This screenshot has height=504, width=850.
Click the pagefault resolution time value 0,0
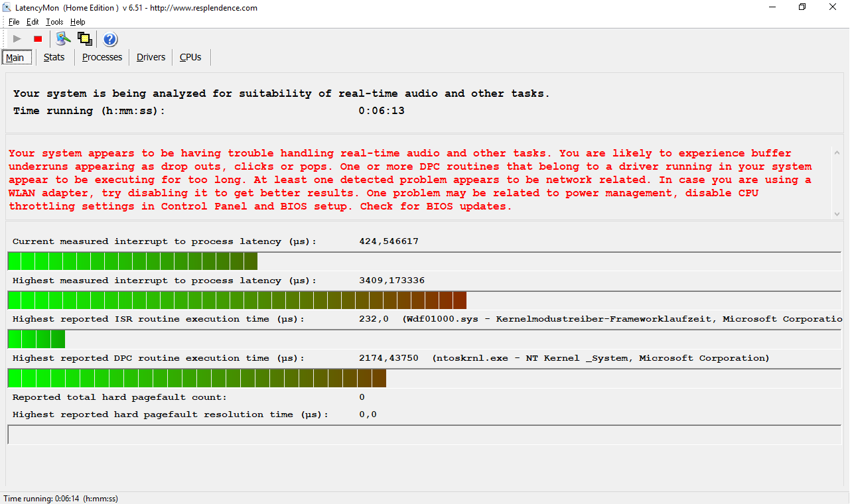(x=368, y=414)
